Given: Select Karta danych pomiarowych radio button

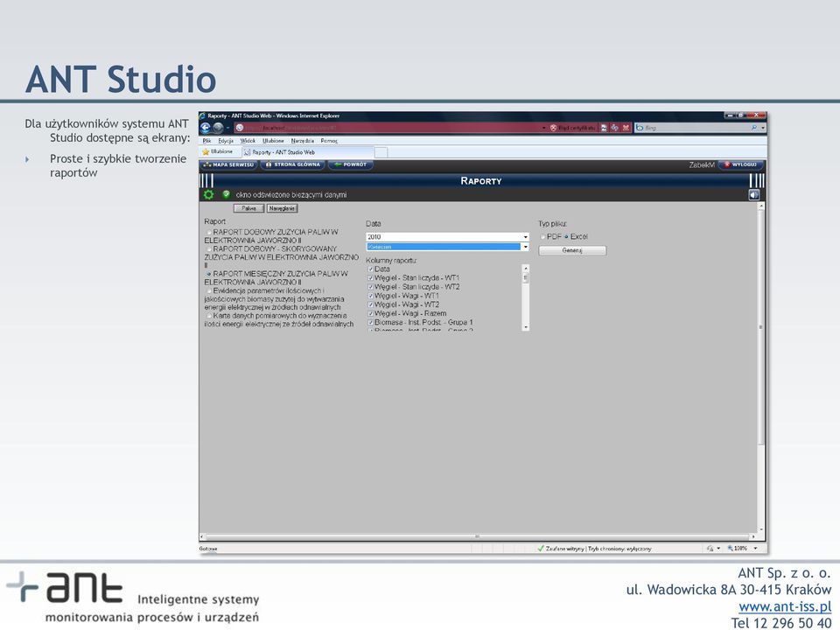Looking at the screenshot, I should tap(209, 316).
